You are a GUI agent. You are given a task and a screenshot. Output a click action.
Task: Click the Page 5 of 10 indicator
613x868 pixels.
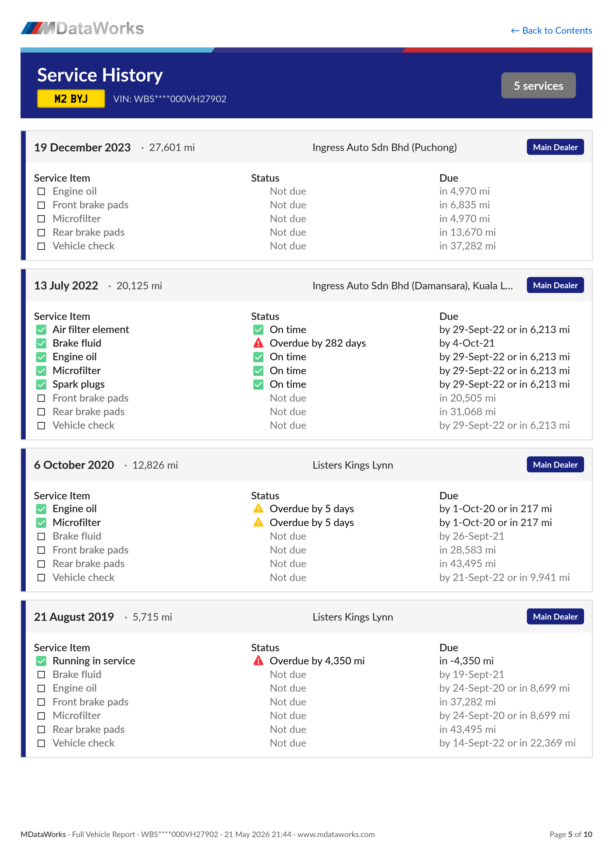pos(571,834)
